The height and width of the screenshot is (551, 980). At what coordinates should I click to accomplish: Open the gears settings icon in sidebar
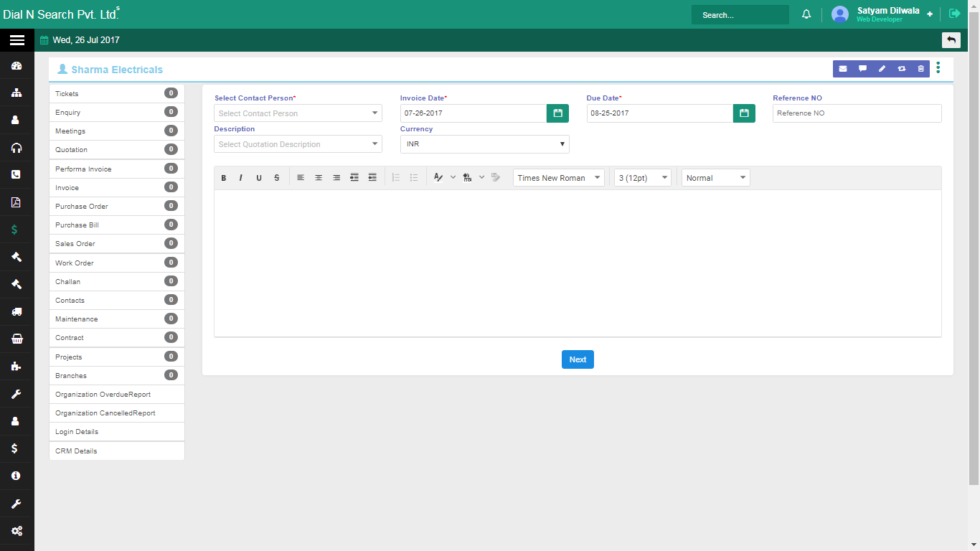[x=17, y=531]
